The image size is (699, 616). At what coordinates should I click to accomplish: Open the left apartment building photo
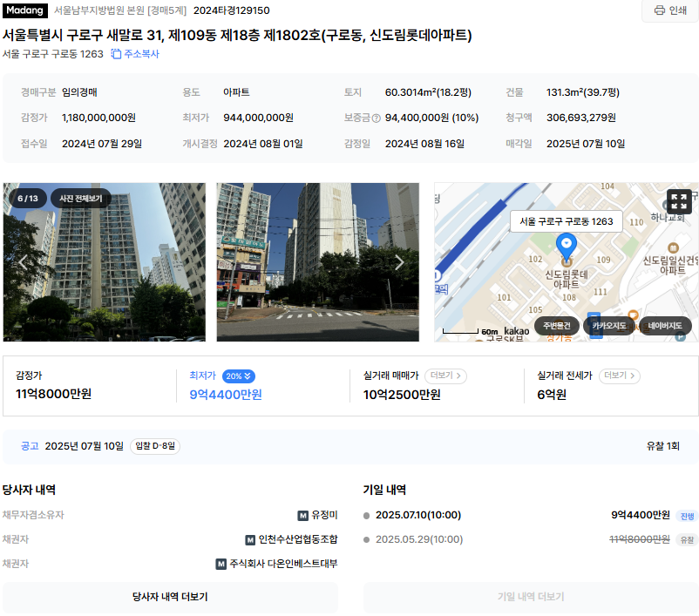pyautogui.click(x=105, y=262)
